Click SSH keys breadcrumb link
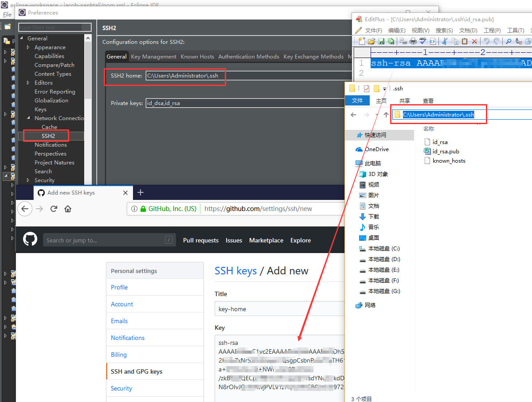Viewport: 532px width, 402px height. 235,271
